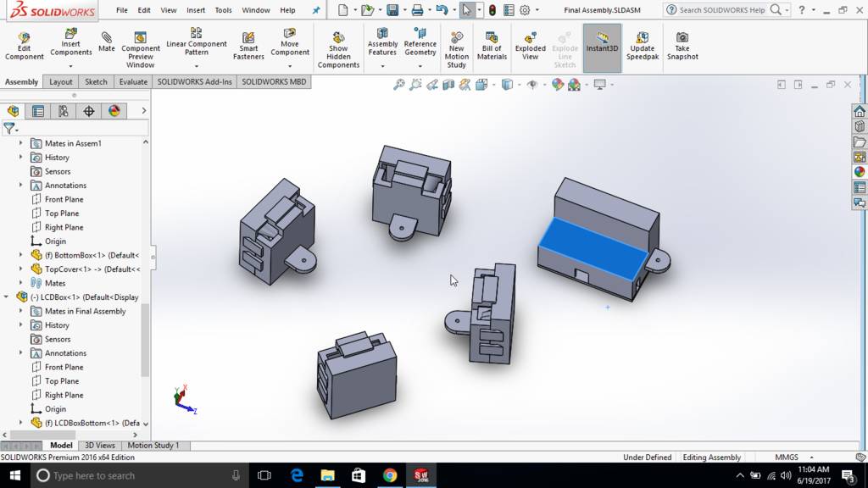Create a New Motion Study

[x=456, y=50]
